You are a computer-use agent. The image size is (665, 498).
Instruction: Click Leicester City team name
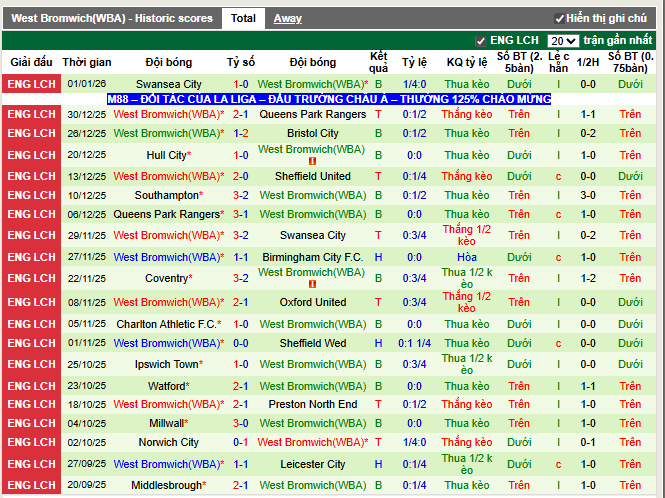pyautogui.click(x=313, y=464)
